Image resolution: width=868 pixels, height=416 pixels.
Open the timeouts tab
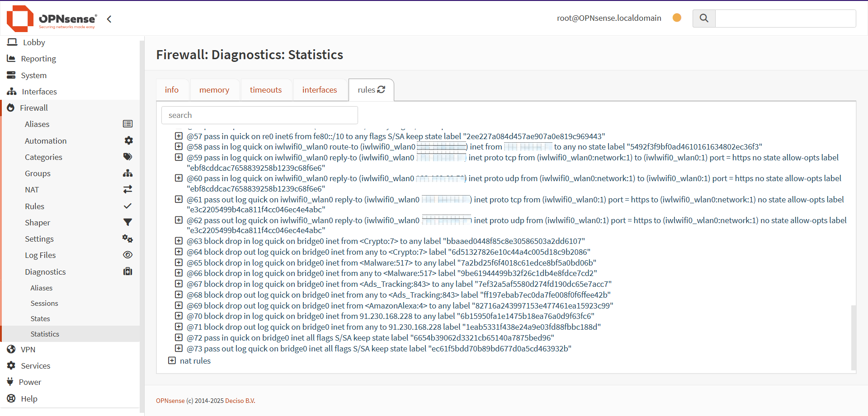click(x=266, y=90)
